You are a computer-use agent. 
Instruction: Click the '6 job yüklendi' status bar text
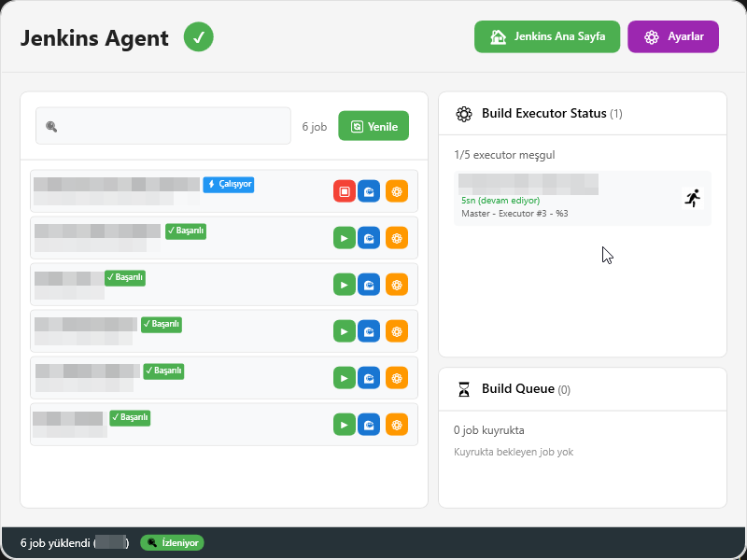coord(55,543)
